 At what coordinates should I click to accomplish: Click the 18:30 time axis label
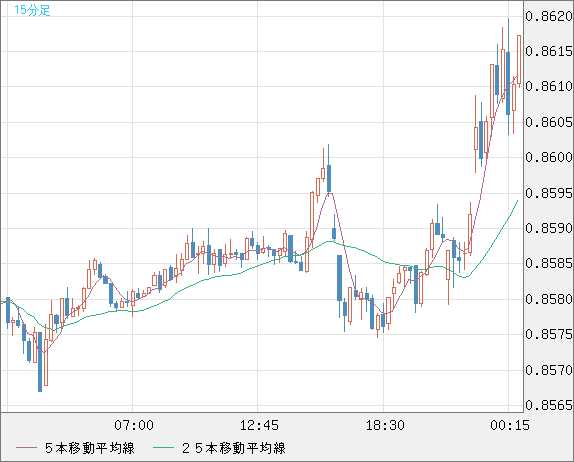[x=385, y=425]
